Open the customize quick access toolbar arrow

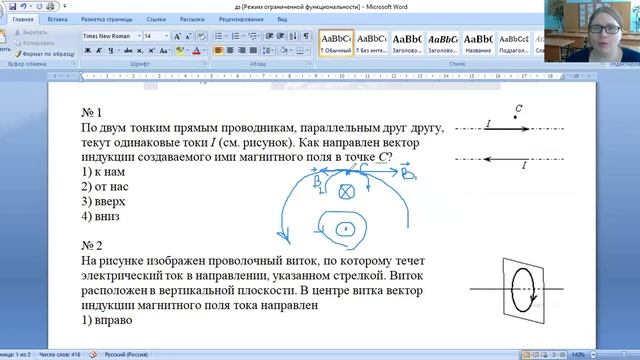[x=64, y=7]
